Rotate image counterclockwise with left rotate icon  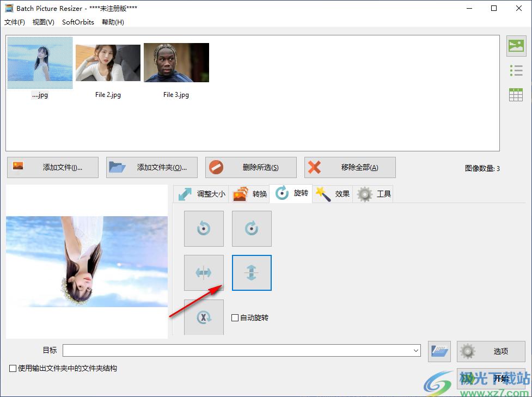click(204, 229)
